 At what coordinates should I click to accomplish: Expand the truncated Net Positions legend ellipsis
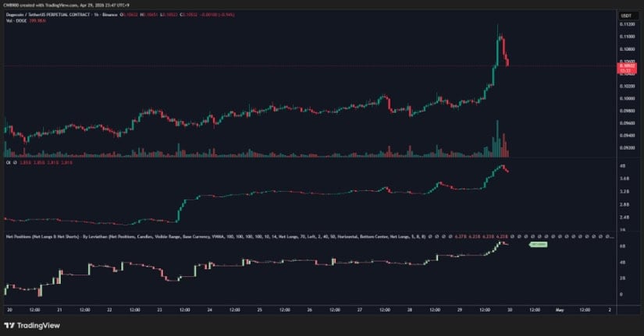pos(612,237)
